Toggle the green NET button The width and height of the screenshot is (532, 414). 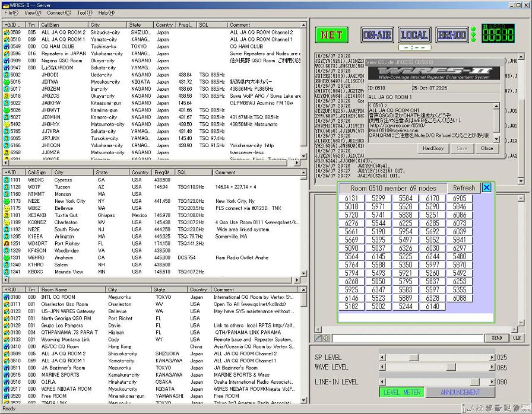(x=331, y=35)
